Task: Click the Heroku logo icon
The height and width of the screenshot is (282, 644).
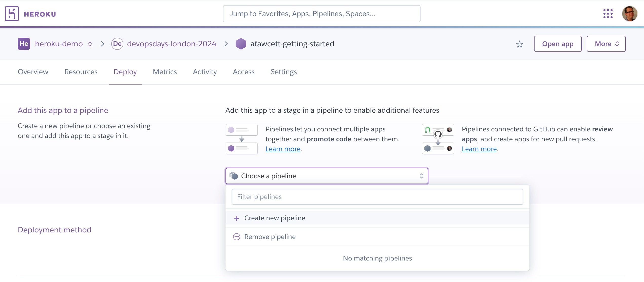Action: coord(12,14)
